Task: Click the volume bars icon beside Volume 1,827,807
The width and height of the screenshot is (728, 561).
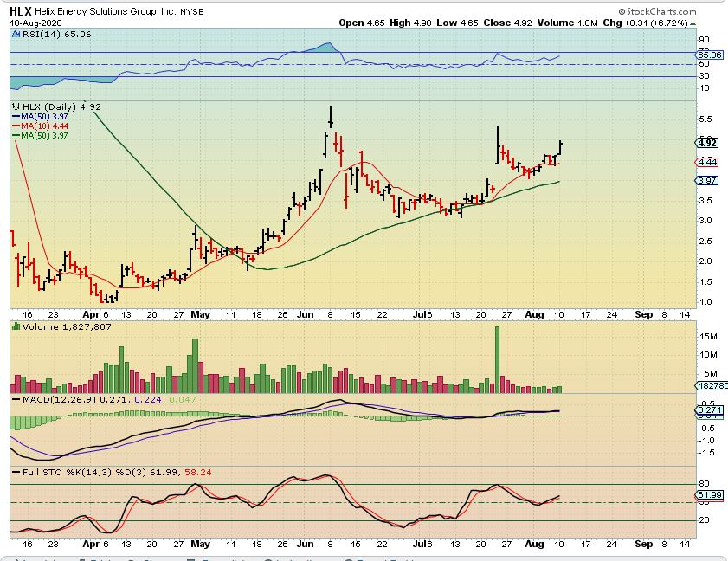Action: [16, 327]
